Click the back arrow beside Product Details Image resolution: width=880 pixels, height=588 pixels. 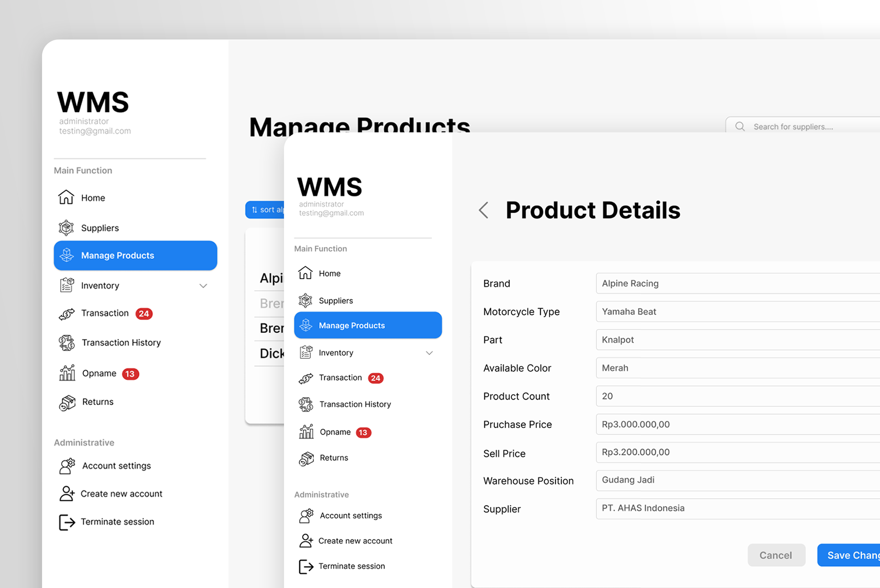484,210
